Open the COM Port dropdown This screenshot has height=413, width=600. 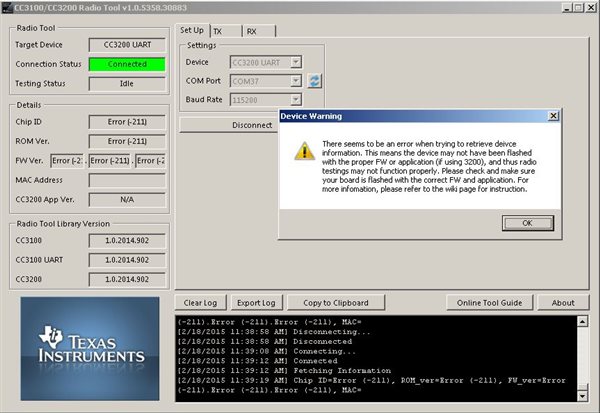click(295, 81)
